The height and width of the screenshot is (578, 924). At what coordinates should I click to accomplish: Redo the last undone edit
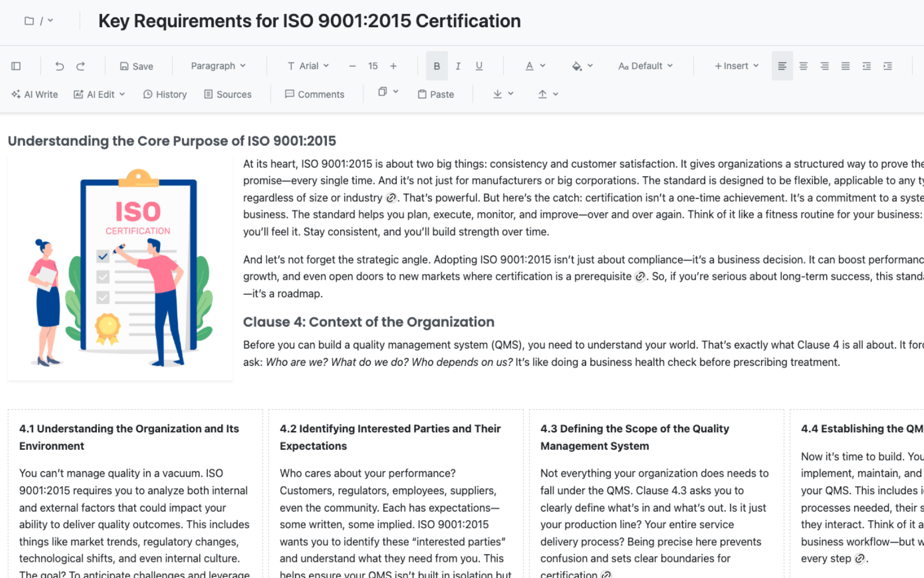point(81,66)
